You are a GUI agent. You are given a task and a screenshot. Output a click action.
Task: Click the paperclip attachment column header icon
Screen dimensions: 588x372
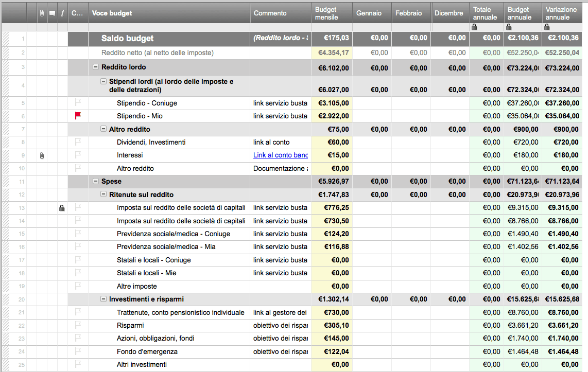(x=41, y=13)
